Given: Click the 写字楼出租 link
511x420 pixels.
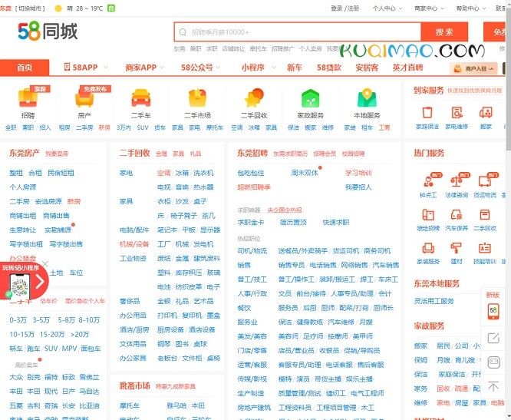Looking at the screenshot, I should point(26,244).
